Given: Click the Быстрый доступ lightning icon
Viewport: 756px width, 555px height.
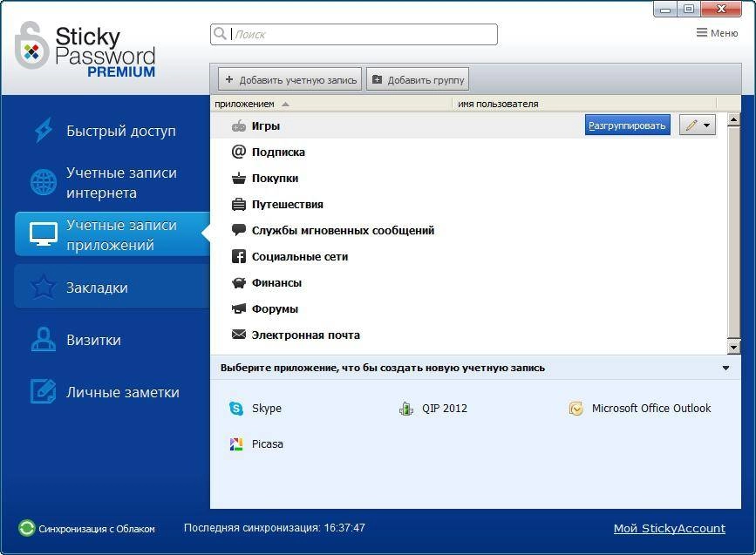Looking at the screenshot, I should click(44, 130).
